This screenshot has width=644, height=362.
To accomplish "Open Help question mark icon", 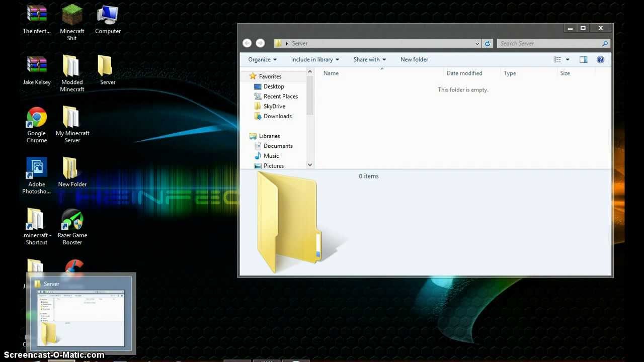I will pos(600,59).
